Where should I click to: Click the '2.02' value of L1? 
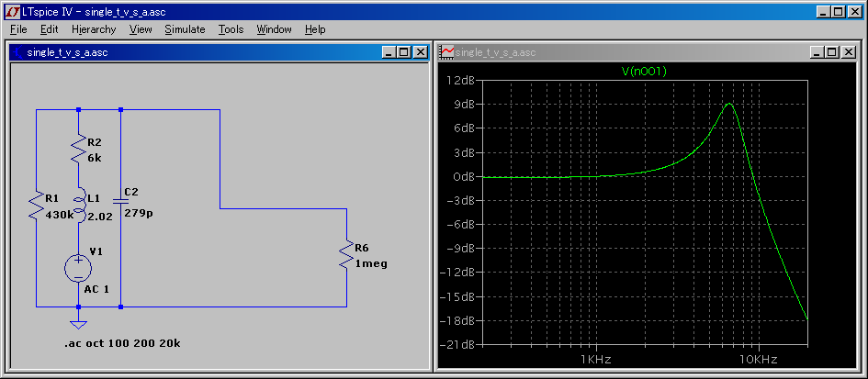tap(100, 217)
